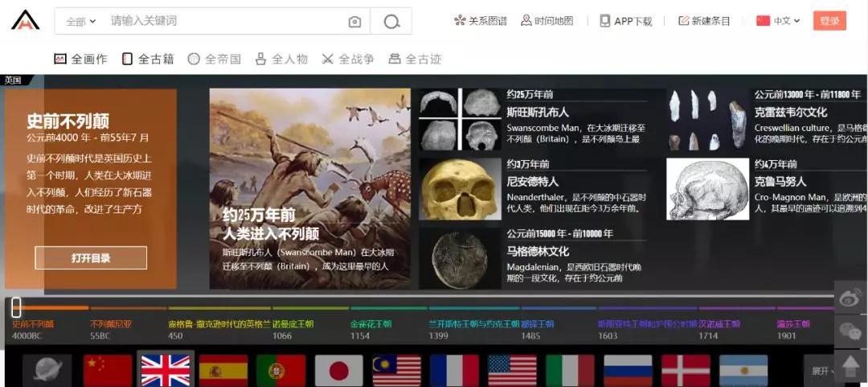The width and height of the screenshot is (868, 387).
Task: Click the 登录 login button
Action: (x=829, y=21)
